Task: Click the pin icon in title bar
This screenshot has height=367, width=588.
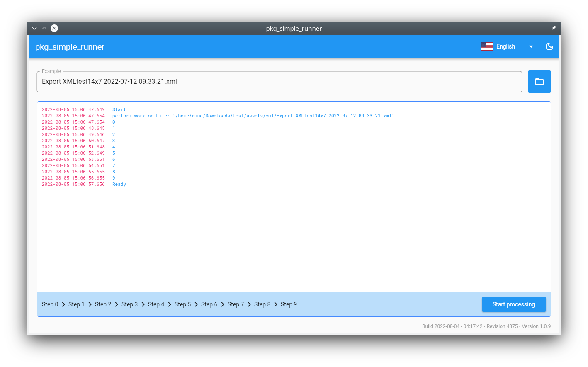Action: point(553,28)
